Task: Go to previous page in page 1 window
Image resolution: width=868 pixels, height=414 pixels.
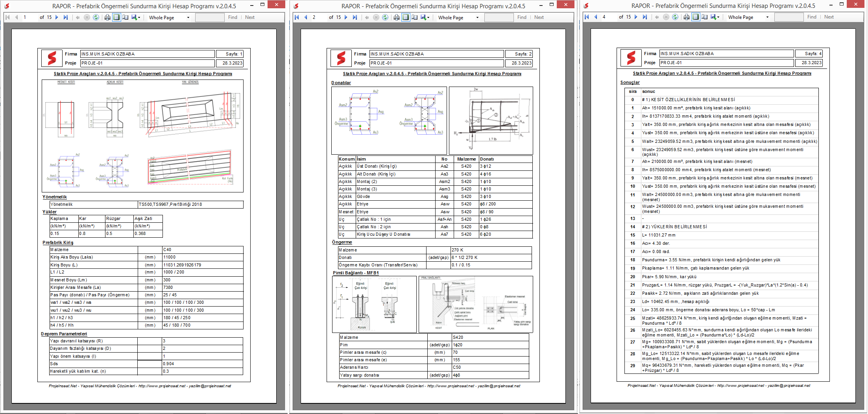Action: (17, 17)
